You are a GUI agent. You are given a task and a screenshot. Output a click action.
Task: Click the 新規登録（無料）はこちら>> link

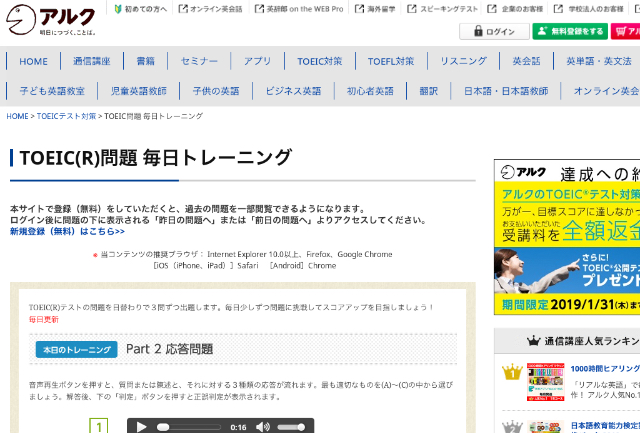67,231
